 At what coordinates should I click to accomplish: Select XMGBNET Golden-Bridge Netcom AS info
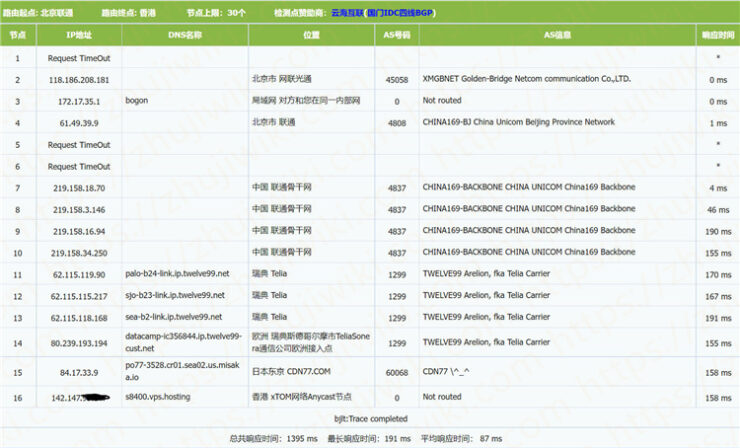click(x=527, y=79)
